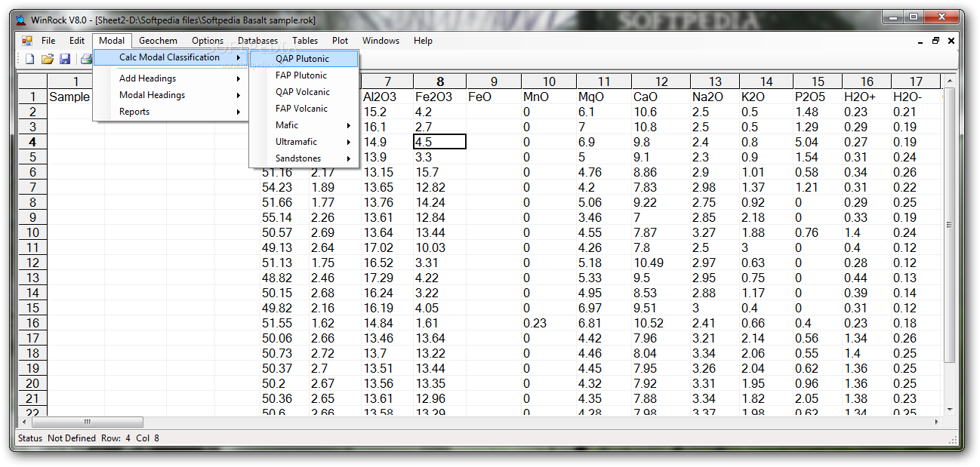
Task: Open the Help menu
Action: 423,41
